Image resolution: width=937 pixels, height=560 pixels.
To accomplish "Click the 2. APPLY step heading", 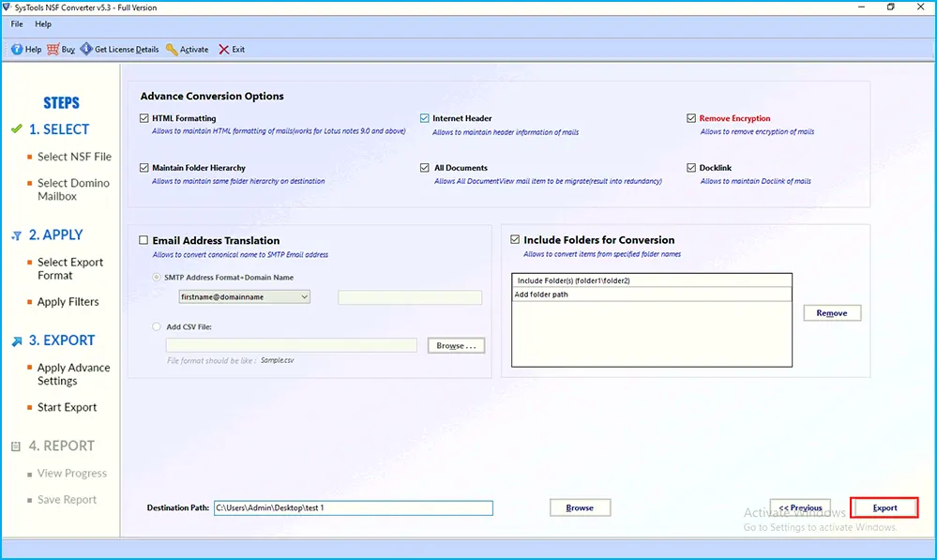I will coord(56,235).
